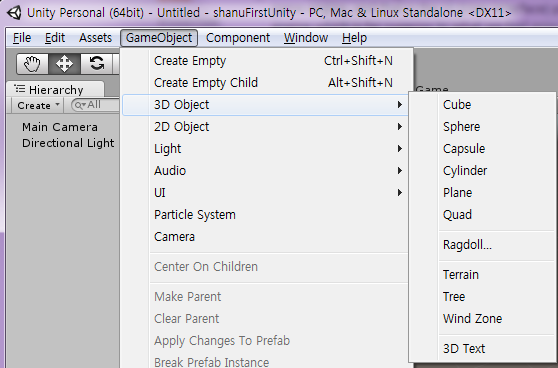Screen dimensions: 558x368
Task: Open the Help menu
Action: coord(354,38)
